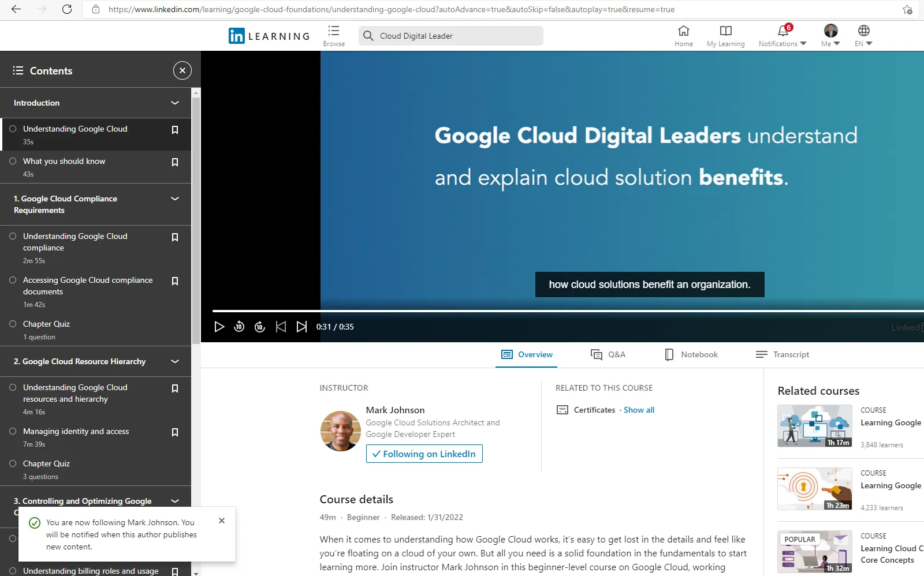Seek on the video progress bar
The width and height of the screenshot is (924, 576).
568,311
